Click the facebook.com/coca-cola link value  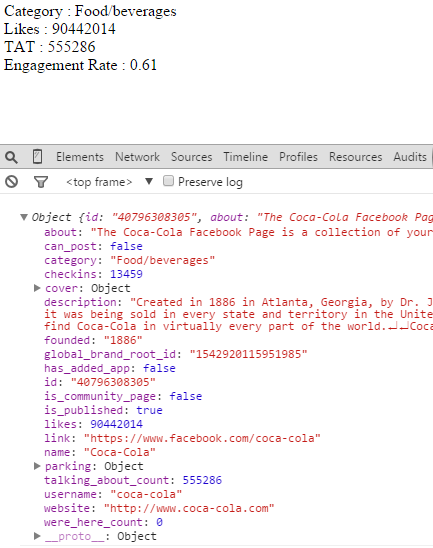click(x=202, y=438)
